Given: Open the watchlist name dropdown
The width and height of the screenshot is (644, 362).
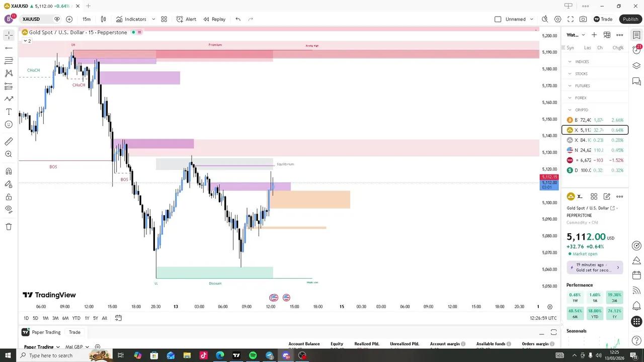Looking at the screenshot, I should (x=576, y=35).
